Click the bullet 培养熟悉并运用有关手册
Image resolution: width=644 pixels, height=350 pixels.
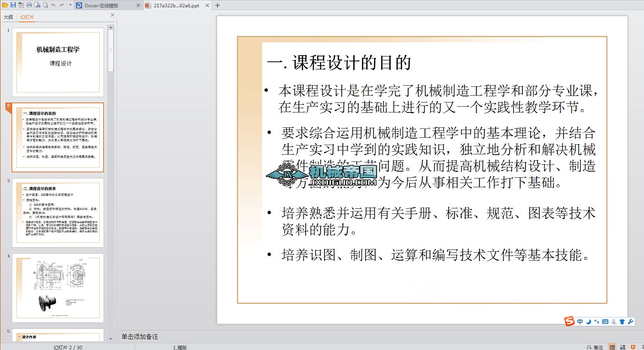click(438, 221)
